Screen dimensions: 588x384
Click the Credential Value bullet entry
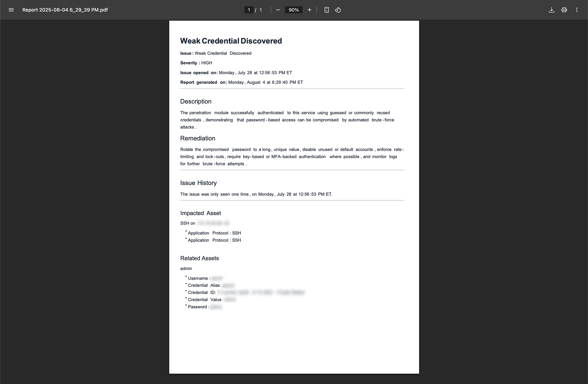(x=212, y=300)
